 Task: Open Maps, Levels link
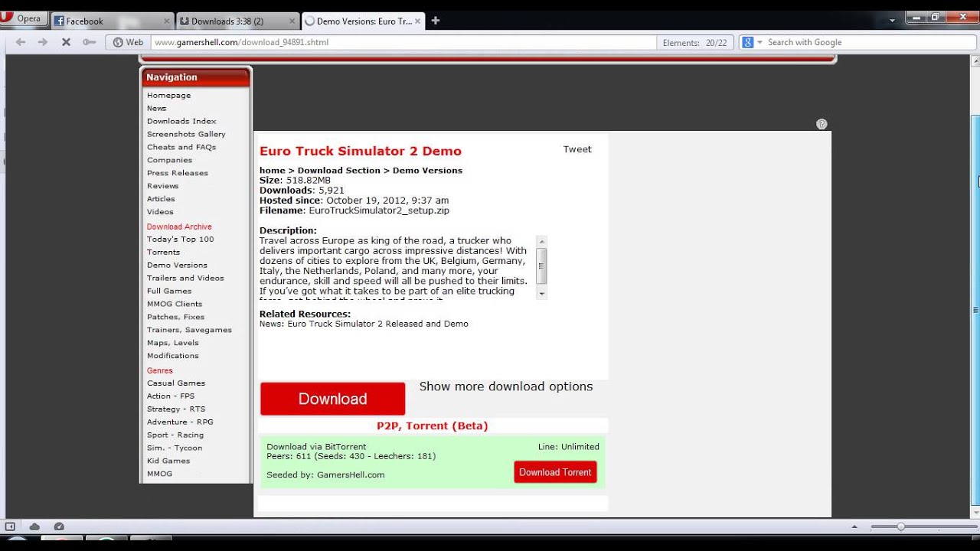[x=172, y=344]
